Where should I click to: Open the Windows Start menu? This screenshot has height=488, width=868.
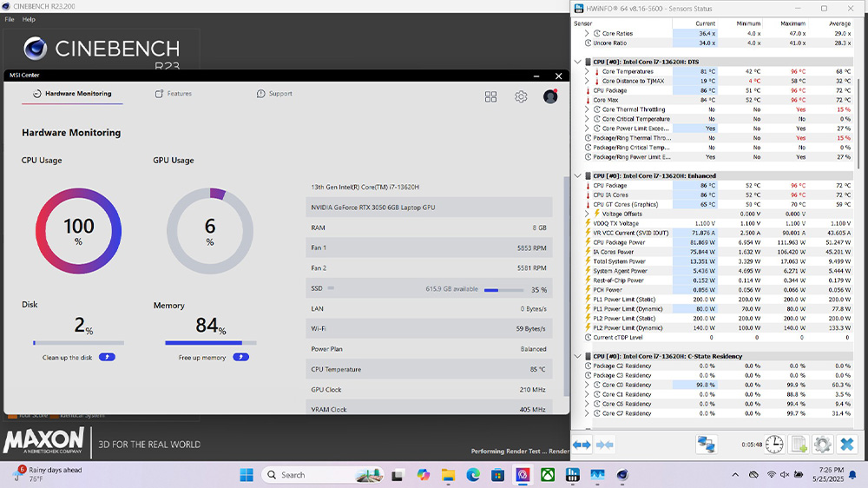247,475
